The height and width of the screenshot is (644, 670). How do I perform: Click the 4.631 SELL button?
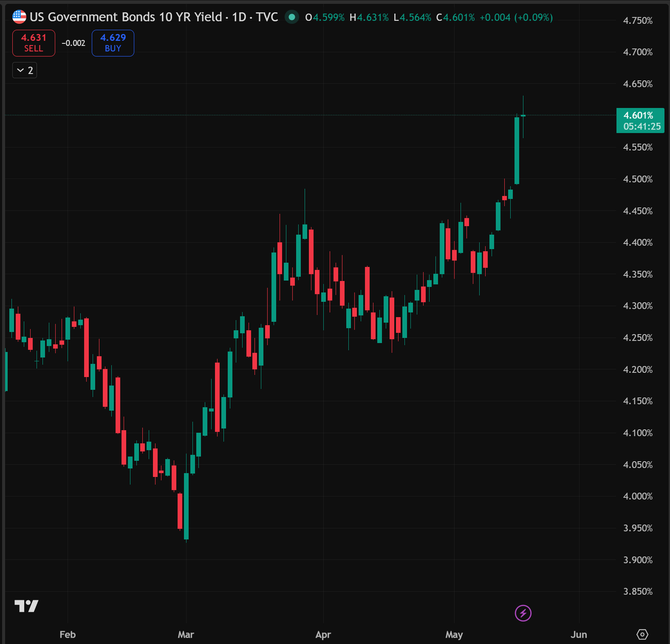(33, 43)
